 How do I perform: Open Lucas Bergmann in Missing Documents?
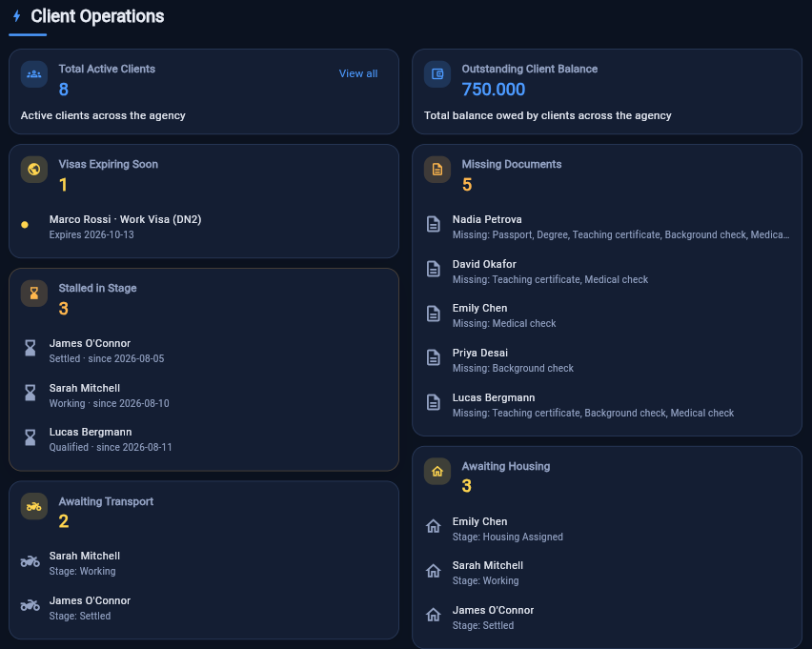494,397
